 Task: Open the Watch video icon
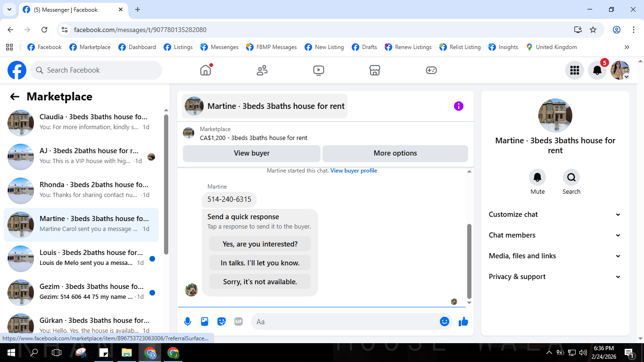[x=318, y=70]
